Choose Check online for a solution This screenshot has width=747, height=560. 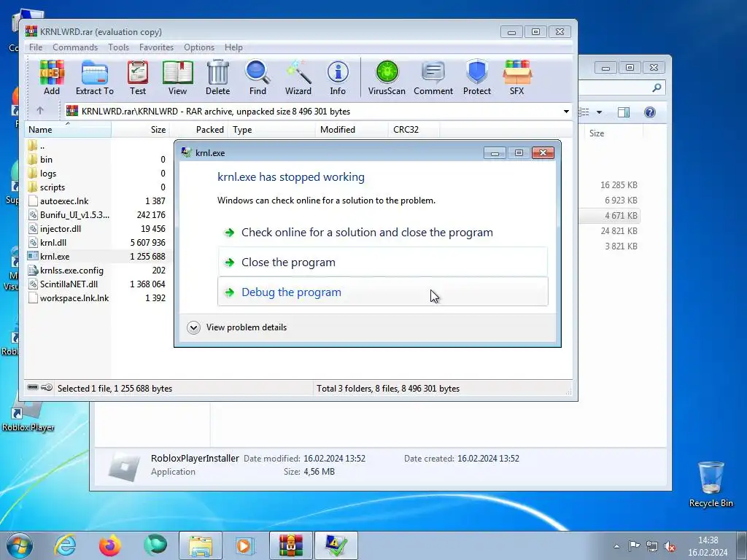pos(383,233)
